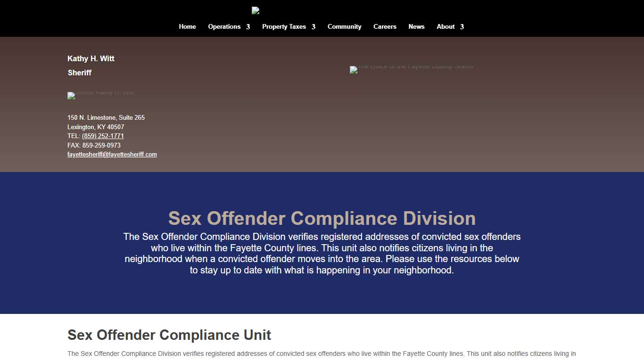Open the Property Taxes menu
The image size is (644, 362).
tap(283, 27)
